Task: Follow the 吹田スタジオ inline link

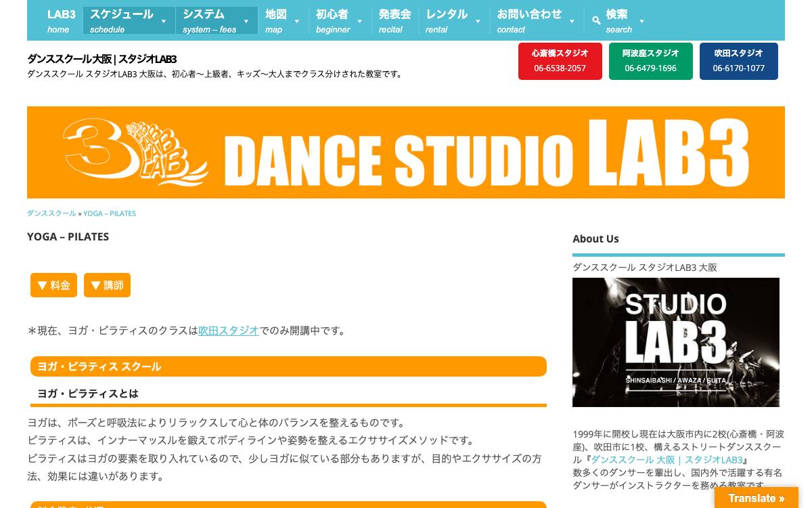Action: (x=229, y=331)
